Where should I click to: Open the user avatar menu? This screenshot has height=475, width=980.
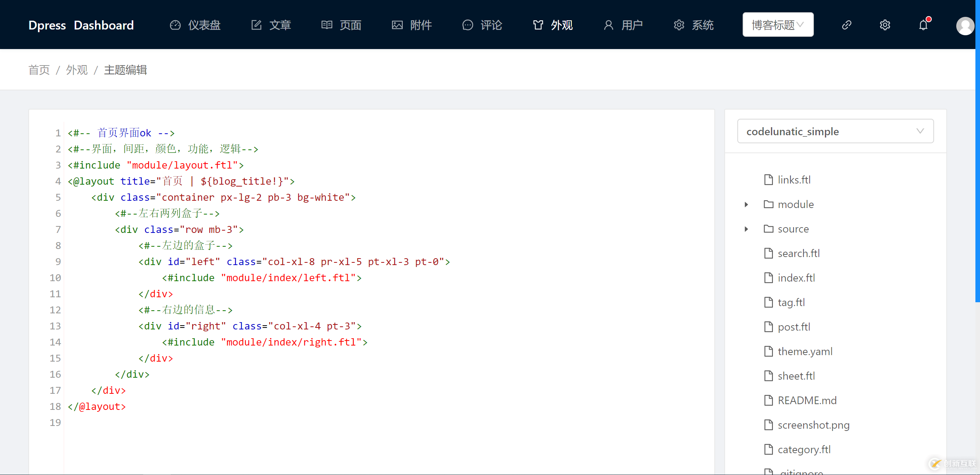tap(965, 26)
